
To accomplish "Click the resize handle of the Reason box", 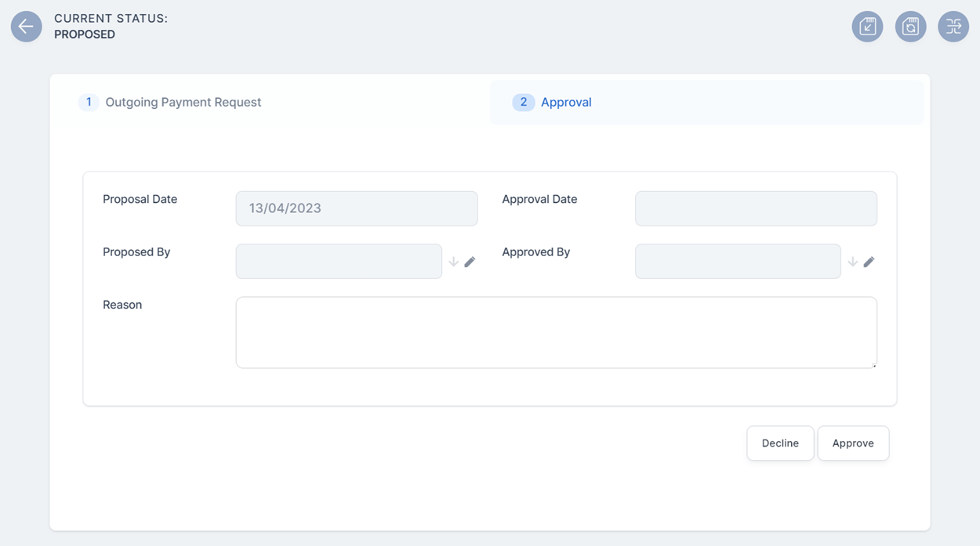I will point(873,364).
